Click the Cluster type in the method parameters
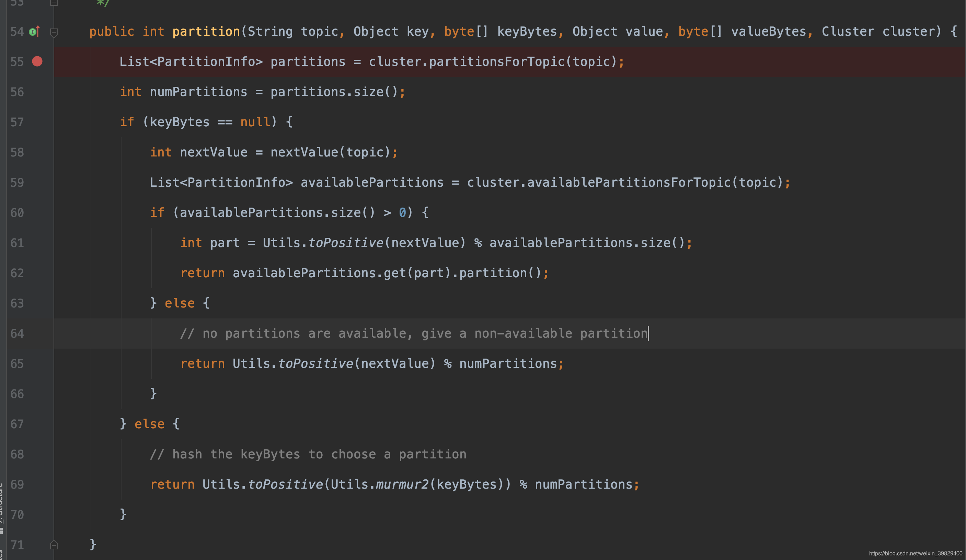Image resolution: width=966 pixels, height=560 pixels. pos(848,32)
